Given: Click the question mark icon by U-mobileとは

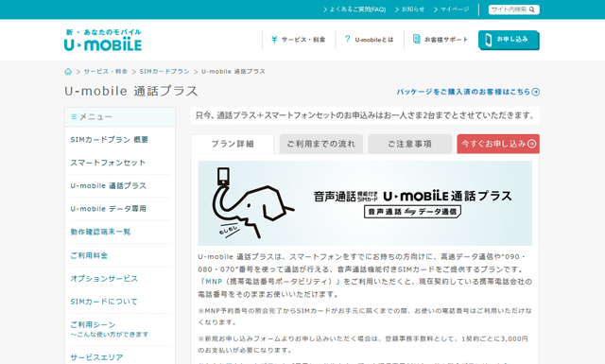Looking at the screenshot, I should pos(348,39).
